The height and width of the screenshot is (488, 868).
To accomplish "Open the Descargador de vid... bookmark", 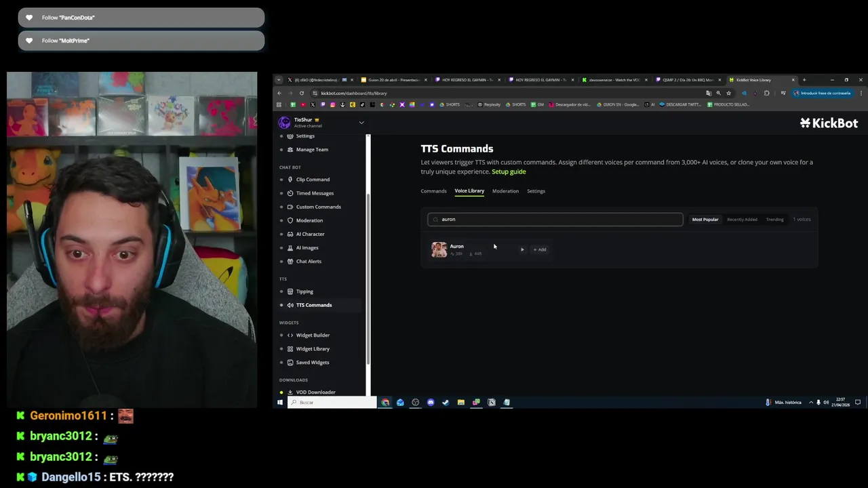I will [569, 104].
